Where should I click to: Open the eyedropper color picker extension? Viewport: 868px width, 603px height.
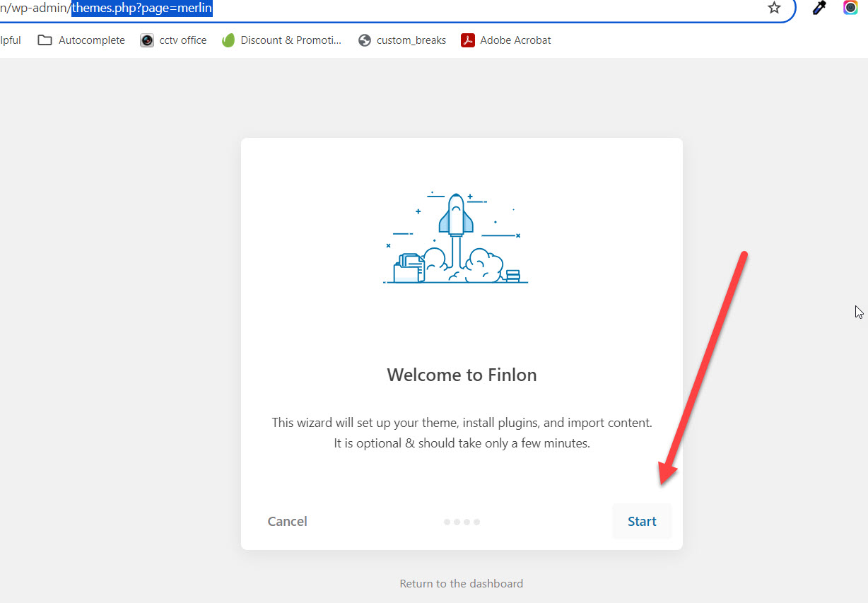point(819,8)
